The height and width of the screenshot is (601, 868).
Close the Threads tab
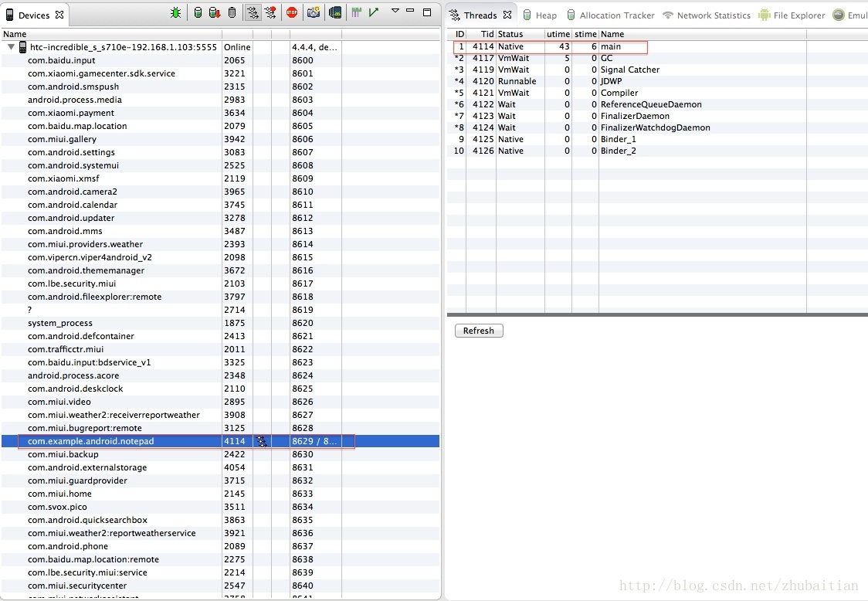point(507,15)
